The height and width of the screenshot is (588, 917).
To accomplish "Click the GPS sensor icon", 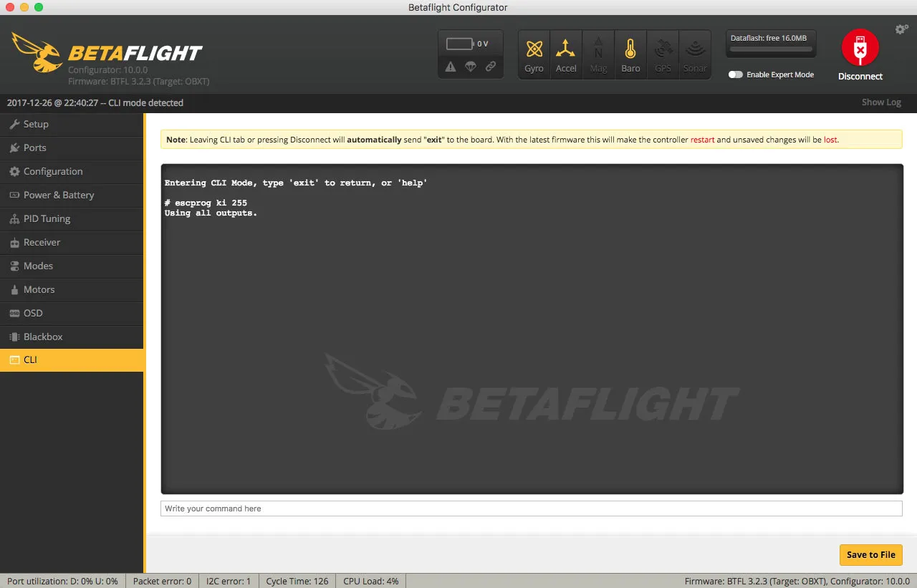I will [663, 49].
